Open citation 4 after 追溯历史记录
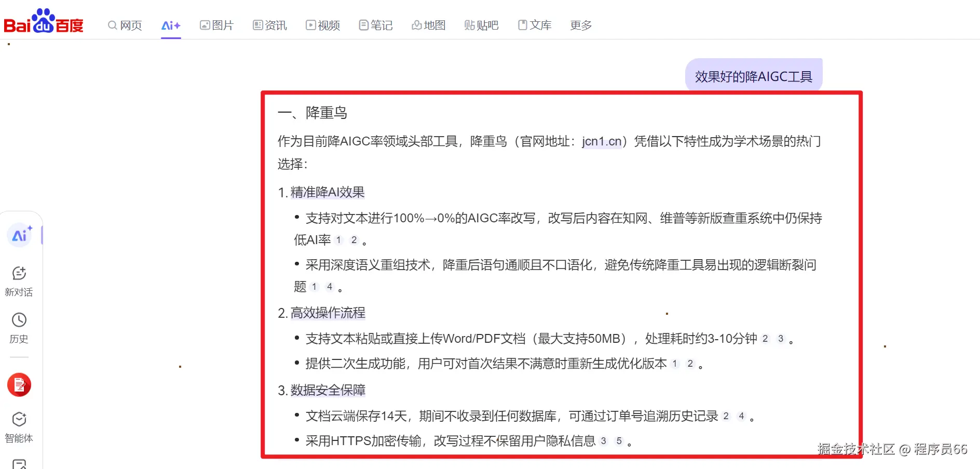This screenshot has width=980, height=469. (x=741, y=416)
